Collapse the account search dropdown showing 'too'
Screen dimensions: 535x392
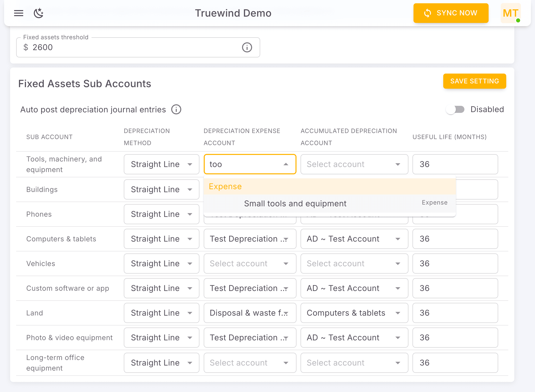click(x=286, y=164)
